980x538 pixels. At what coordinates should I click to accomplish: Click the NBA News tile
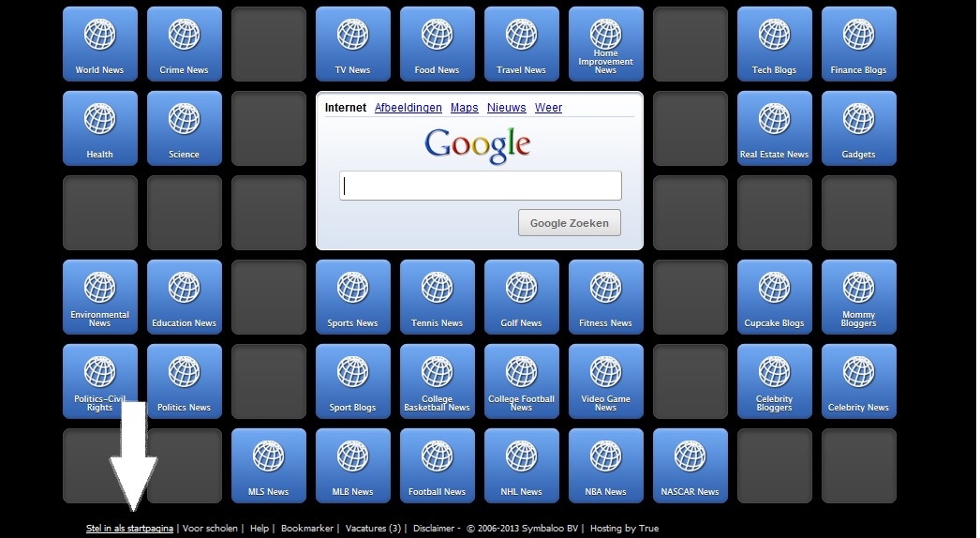(606, 466)
